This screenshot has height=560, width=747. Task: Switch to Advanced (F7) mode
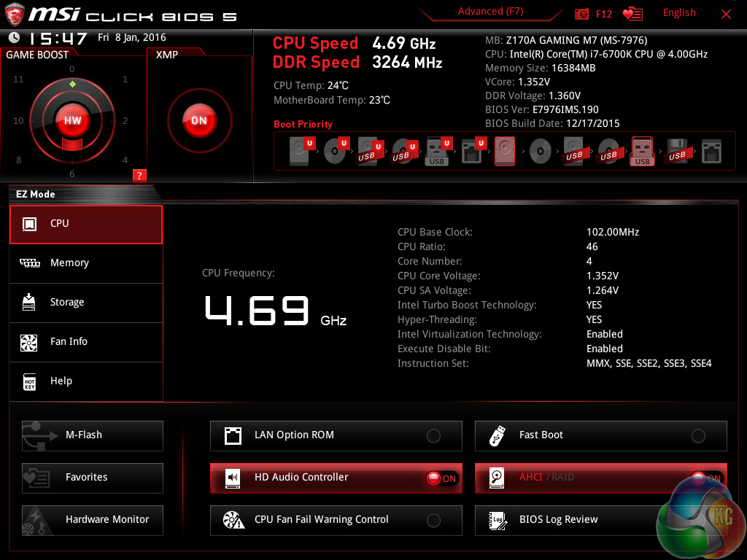click(x=490, y=11)
